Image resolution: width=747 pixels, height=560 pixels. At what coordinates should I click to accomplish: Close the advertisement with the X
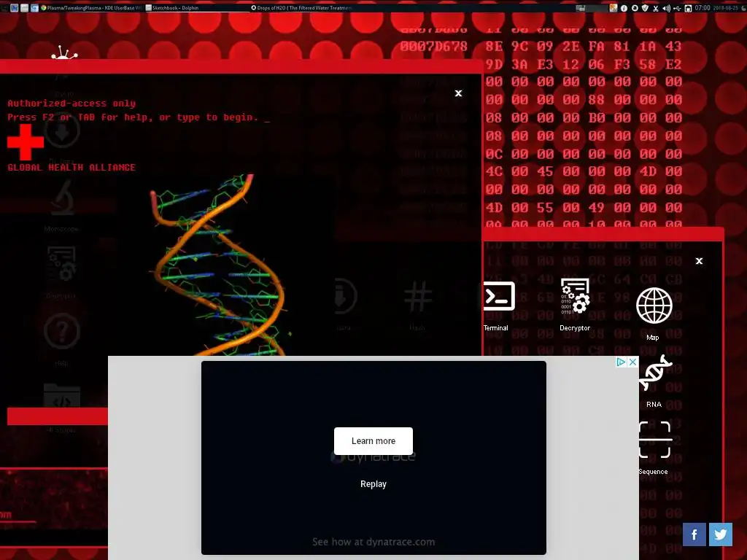[x=632, y=362]
